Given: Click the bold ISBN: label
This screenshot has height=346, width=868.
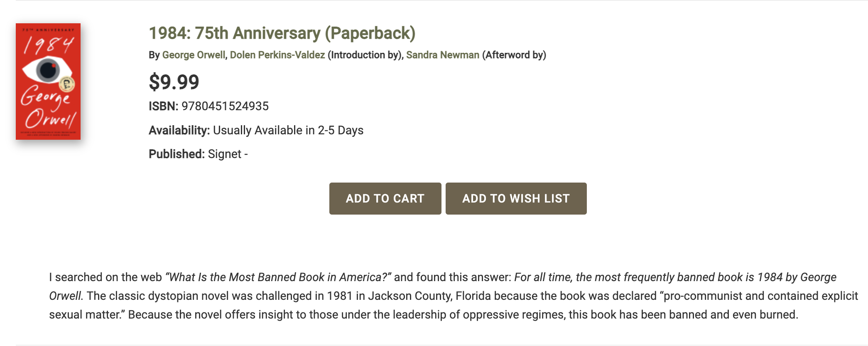Looking at the screenshot, I should coord(164,106).
